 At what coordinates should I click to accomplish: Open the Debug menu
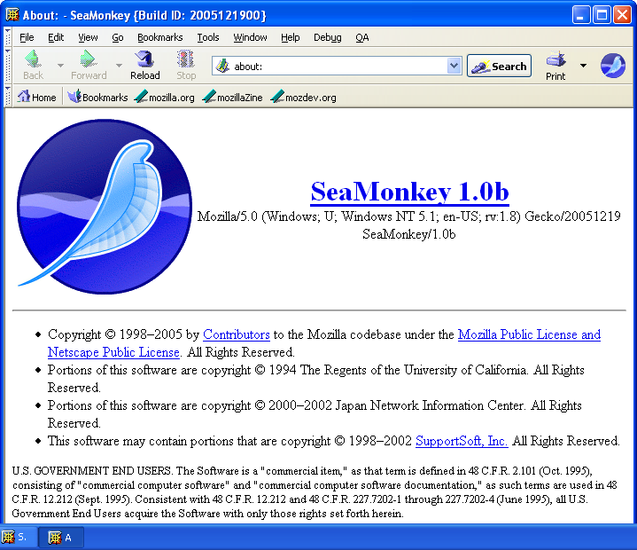327,37
